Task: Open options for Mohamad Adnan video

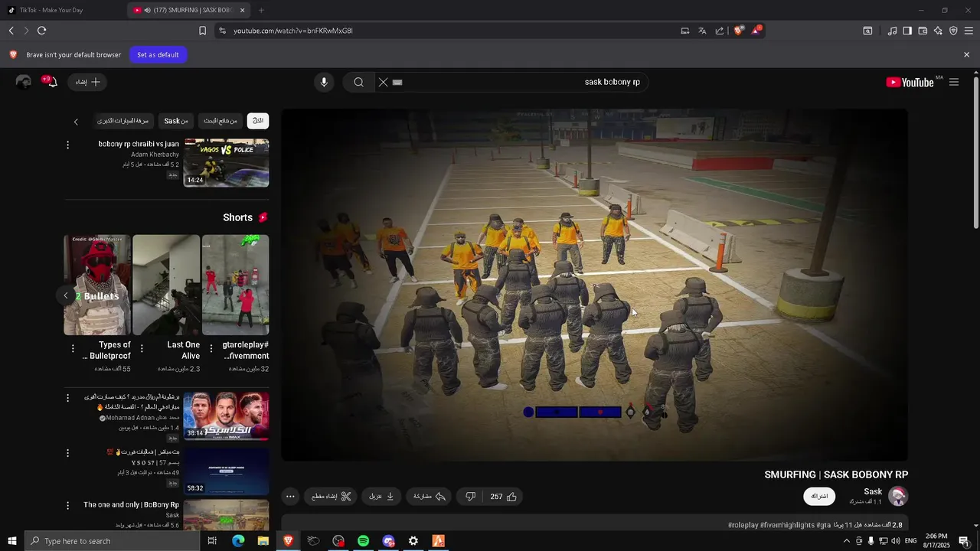Action: [x=67, y=398]
